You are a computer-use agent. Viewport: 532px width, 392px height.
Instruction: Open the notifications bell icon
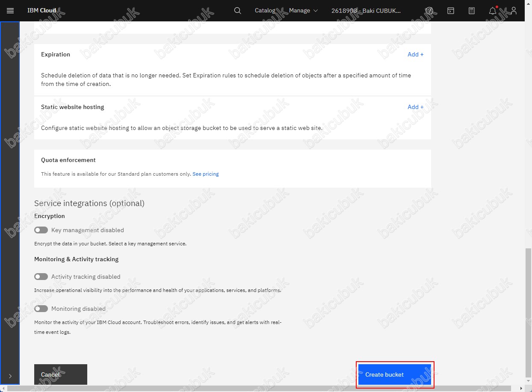(x=493, y=11)
